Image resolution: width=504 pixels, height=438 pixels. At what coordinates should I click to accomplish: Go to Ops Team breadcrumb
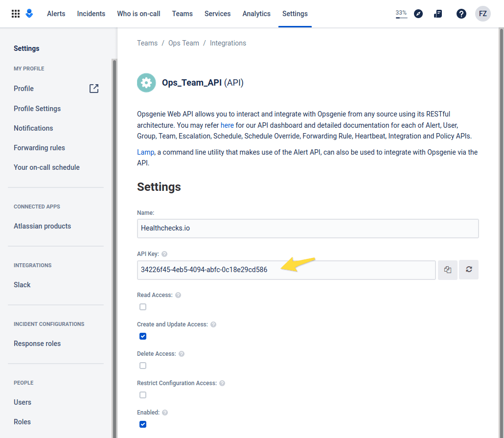(183, 43)
